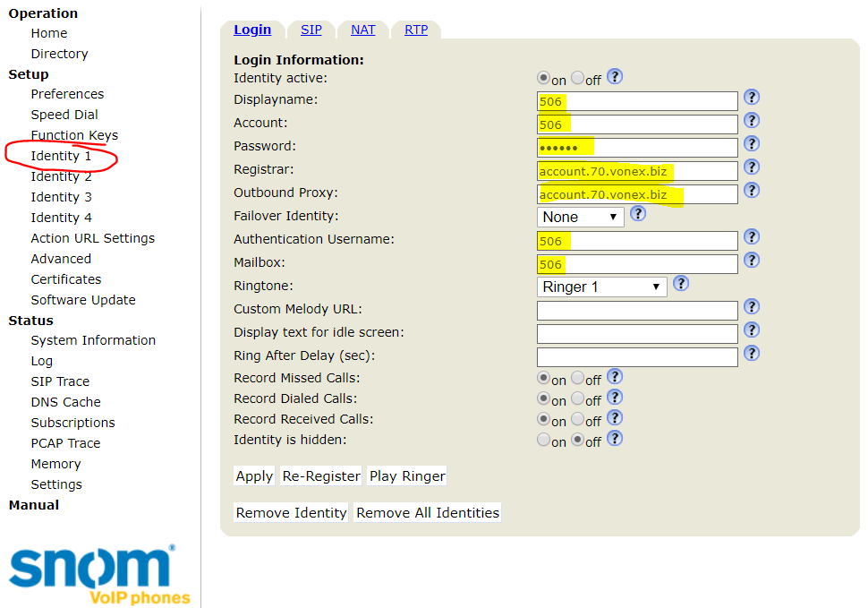868x608 pixels.
Task: Click the Custom Melody URL input field
Action: point(637,311)
